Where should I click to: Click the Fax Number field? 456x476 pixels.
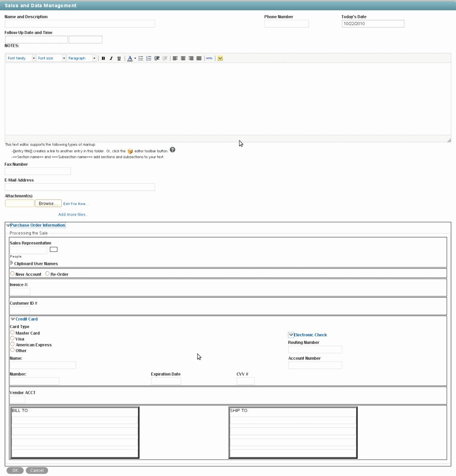coord(38,171)
